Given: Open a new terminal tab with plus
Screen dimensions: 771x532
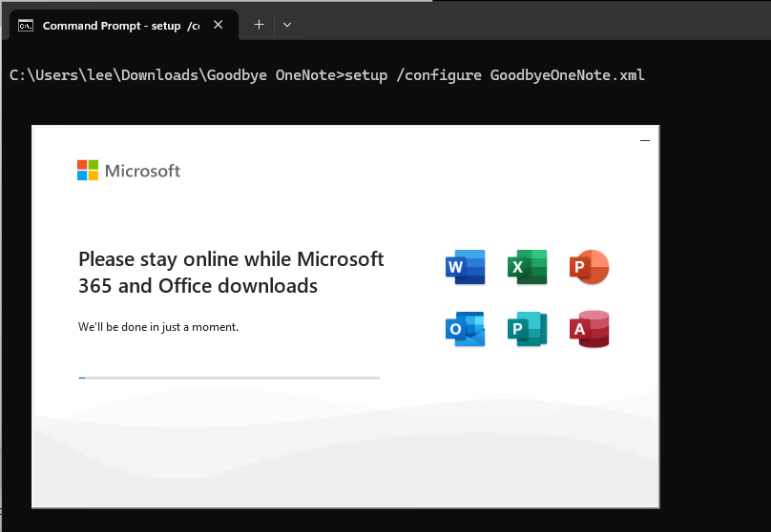Looking at the screenshot, I should 259,25.
